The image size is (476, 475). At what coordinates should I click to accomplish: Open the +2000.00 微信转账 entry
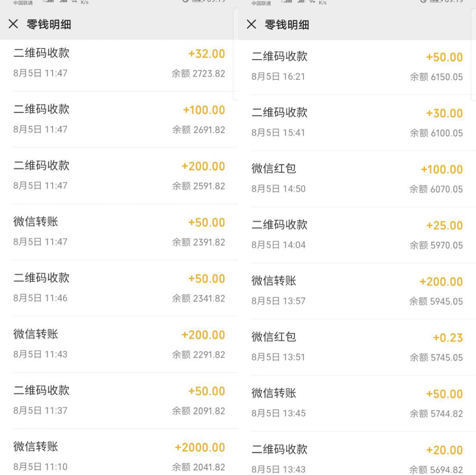pos(119,452)
